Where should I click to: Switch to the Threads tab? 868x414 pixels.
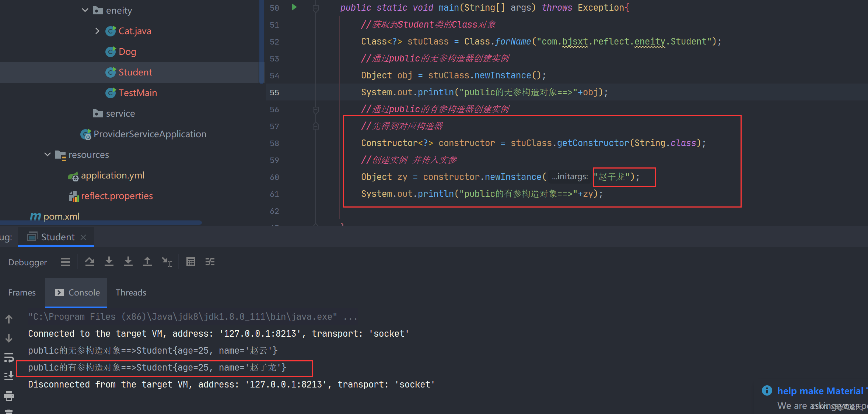pyautogui.click(x=131, y=293)
